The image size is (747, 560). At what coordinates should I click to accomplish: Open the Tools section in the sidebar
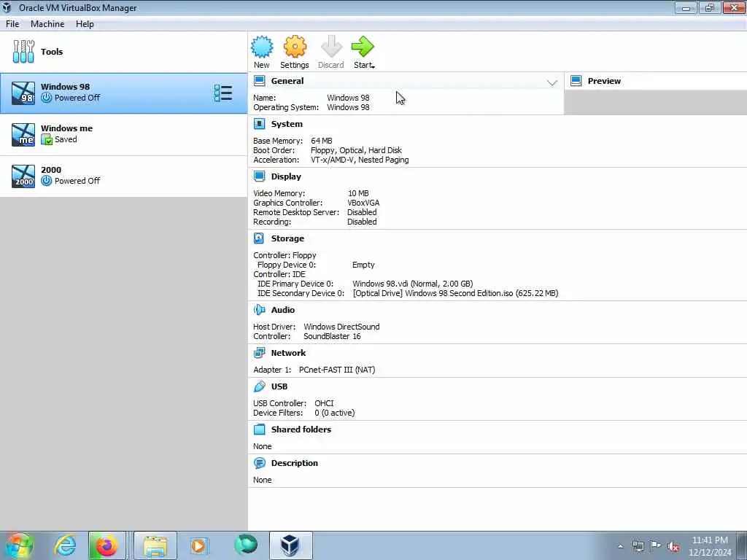point(124,52)
